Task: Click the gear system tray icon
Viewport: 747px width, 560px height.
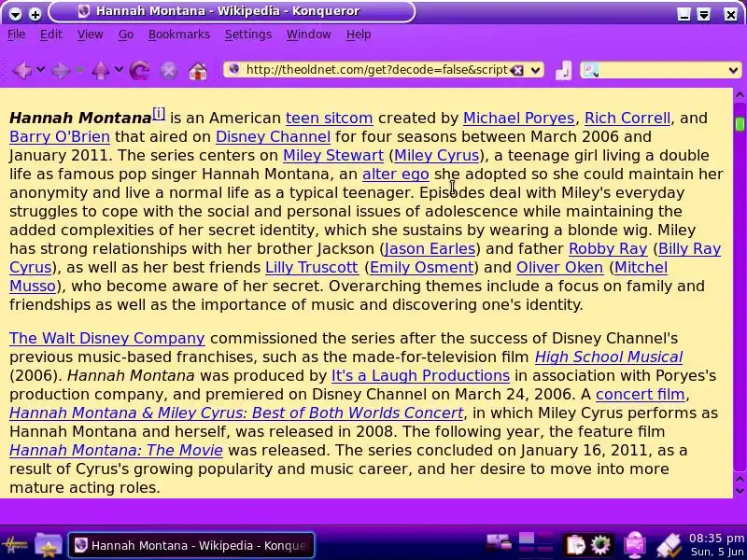Action: coord(599,544)
